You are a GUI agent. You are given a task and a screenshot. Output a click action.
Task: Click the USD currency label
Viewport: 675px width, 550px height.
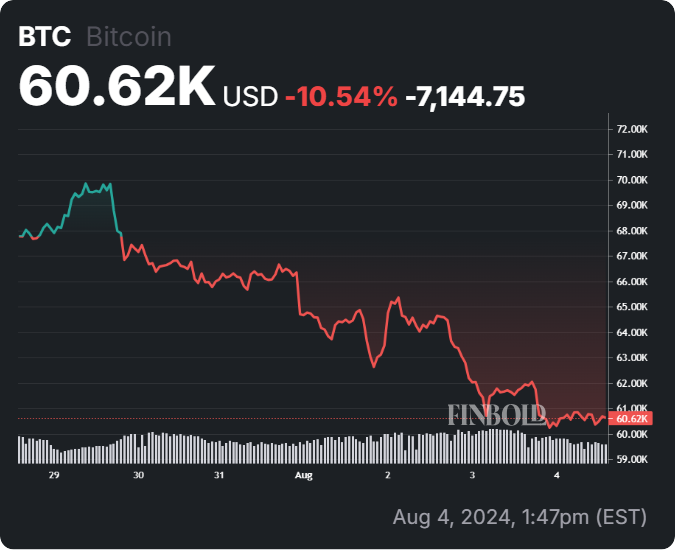[x=250, y=97]
